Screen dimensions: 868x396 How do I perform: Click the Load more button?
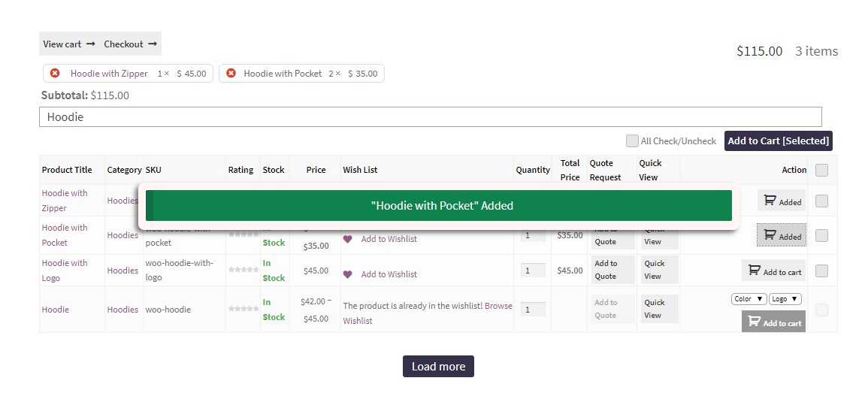[438, 366]
